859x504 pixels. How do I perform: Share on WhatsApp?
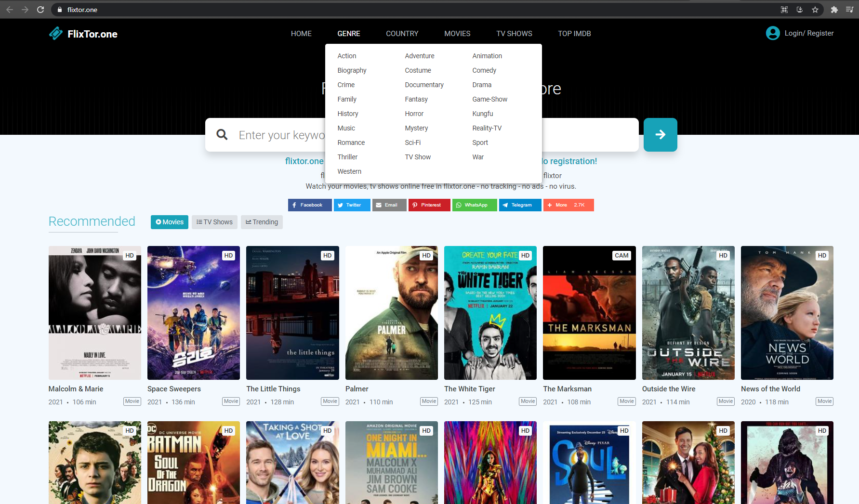475,205
